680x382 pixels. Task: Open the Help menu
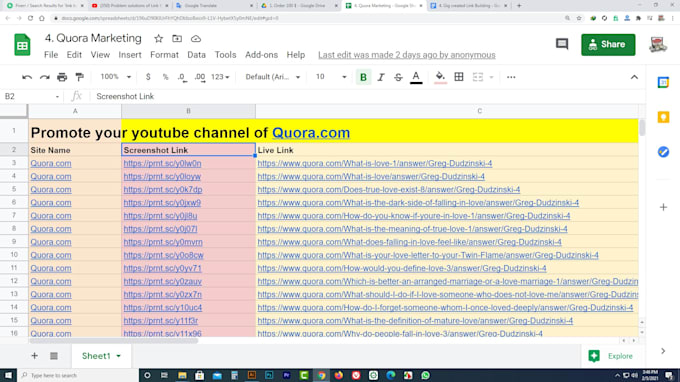296,55
